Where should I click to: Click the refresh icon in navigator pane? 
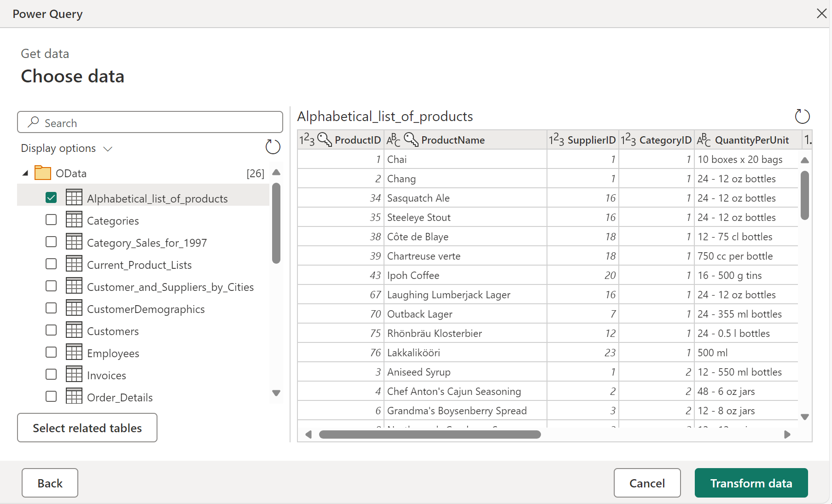[273, 147]
